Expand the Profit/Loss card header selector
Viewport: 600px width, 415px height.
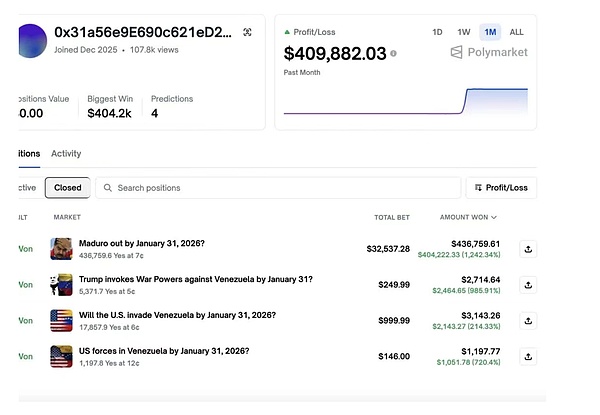pos(313,32)
